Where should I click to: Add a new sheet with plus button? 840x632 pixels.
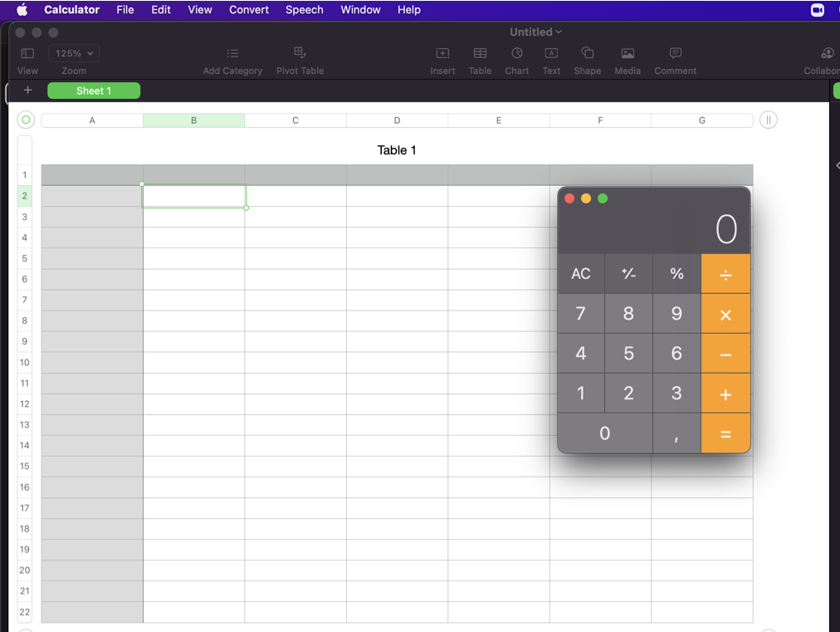pyautogui.click(x=27, y=91)
